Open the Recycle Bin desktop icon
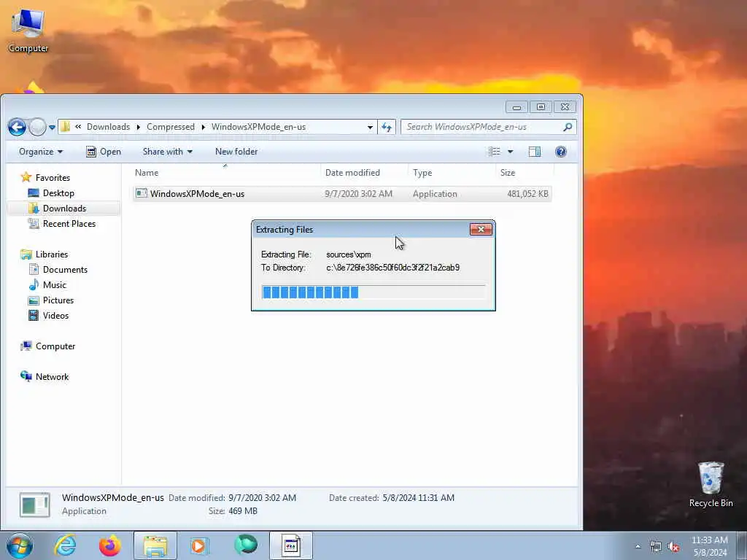The width and height of the screenshot is (747, 560). [x=711, y=484]
